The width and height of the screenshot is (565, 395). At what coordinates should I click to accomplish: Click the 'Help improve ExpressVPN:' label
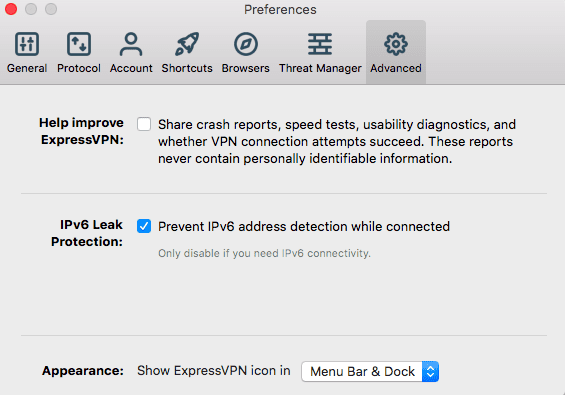point(82,131)
